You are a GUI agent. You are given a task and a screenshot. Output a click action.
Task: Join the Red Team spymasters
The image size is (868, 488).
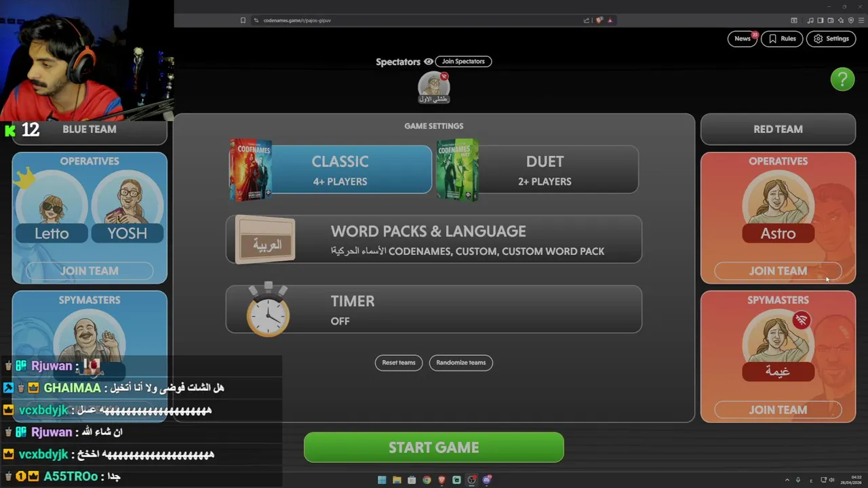click(778, 409)
